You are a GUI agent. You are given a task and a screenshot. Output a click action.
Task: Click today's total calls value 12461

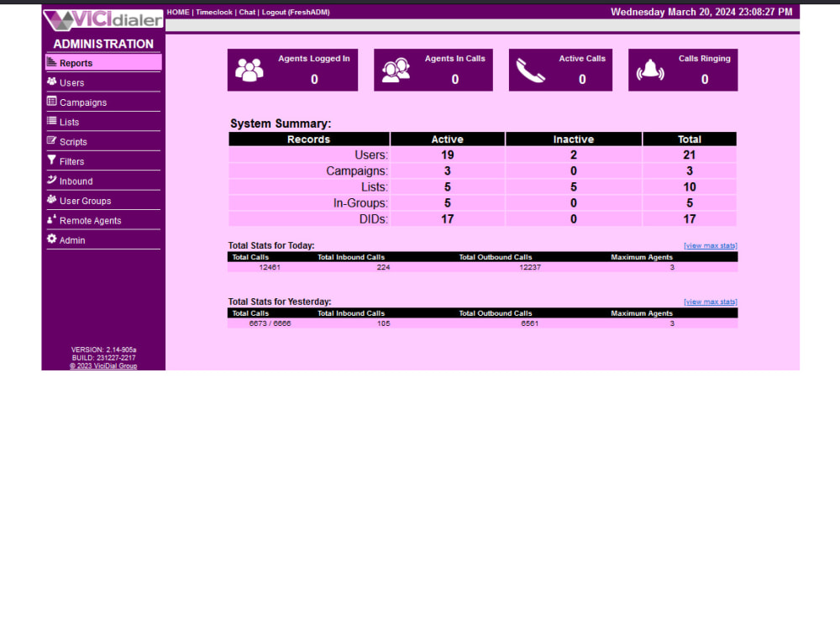coord(270,267)
